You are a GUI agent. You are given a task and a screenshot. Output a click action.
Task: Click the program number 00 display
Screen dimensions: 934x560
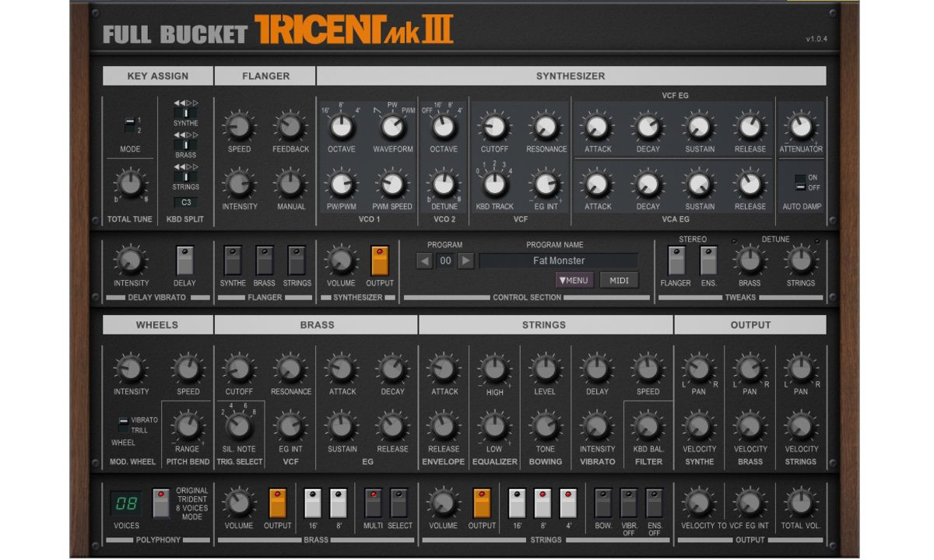tap(445, 261)
